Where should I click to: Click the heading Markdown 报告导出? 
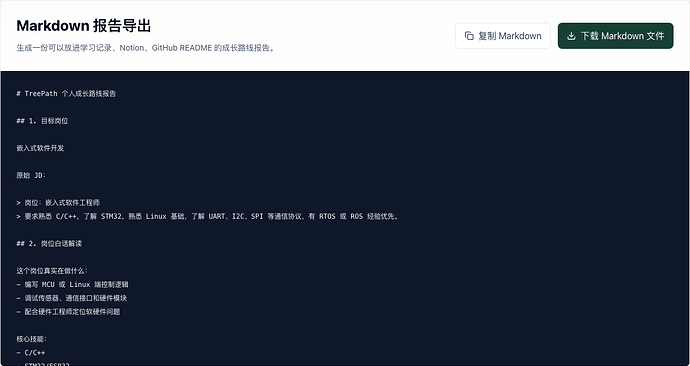(x=84, y=26)
